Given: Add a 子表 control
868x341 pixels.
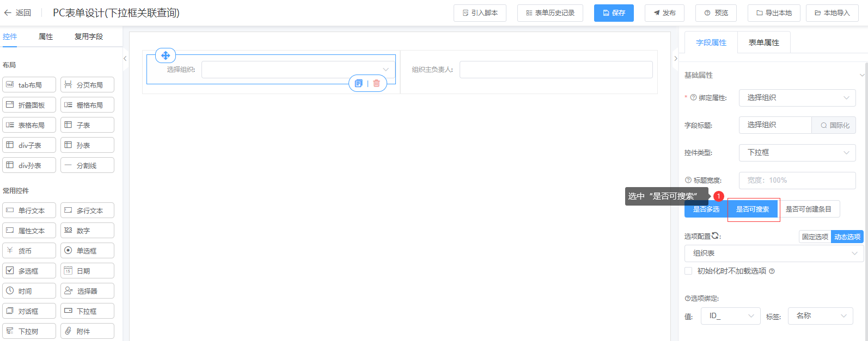Looking at the screenshot, I should pyautogui.click(x=87, y=125).
